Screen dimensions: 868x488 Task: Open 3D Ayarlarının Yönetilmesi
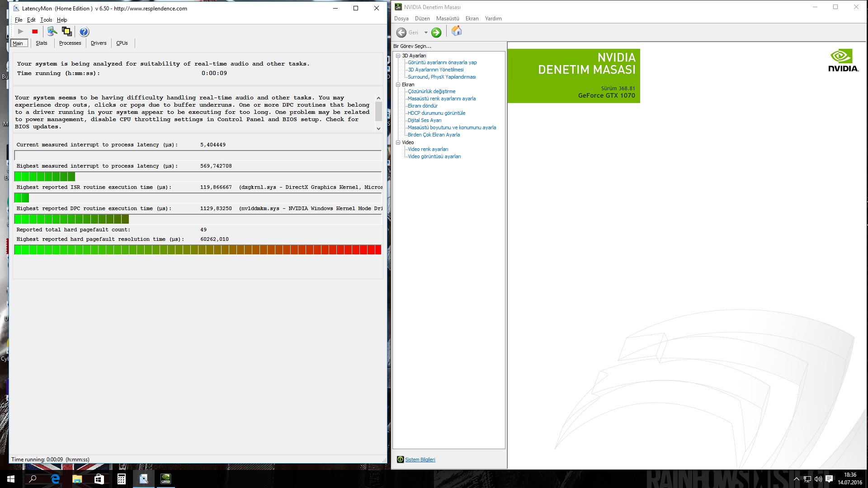tap(436, 70)
